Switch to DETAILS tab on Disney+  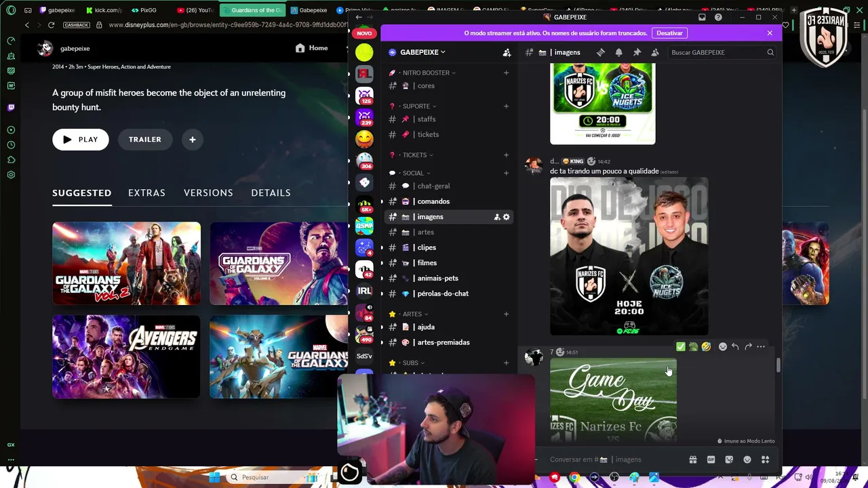coord(271,193)
